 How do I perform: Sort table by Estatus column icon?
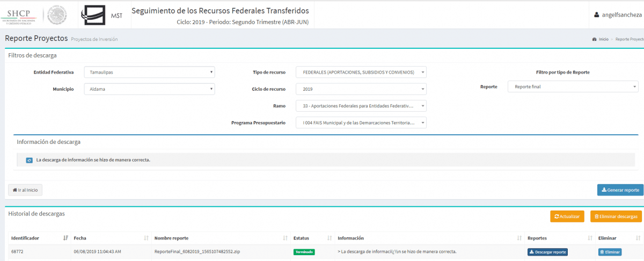[329, 238]
